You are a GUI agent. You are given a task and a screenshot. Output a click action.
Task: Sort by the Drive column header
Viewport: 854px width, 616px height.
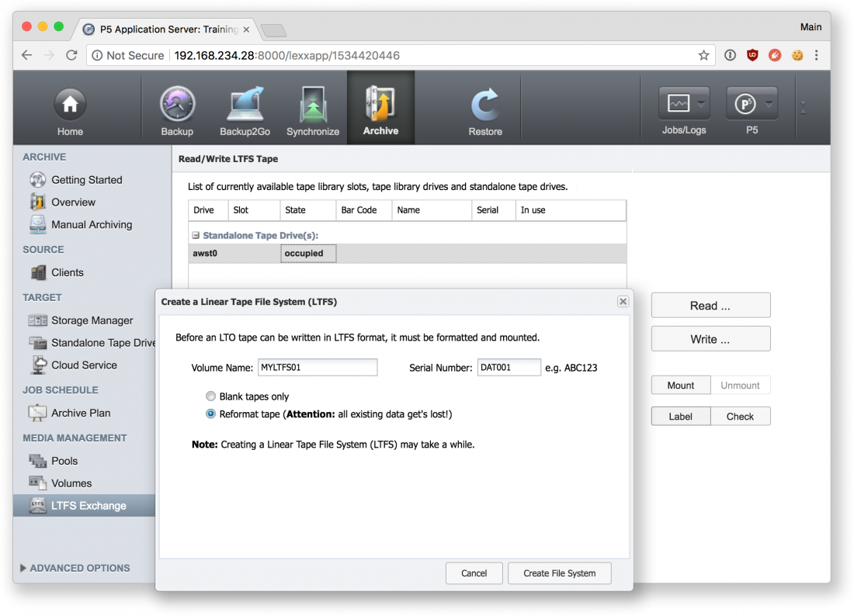click(x=208, y=210)
